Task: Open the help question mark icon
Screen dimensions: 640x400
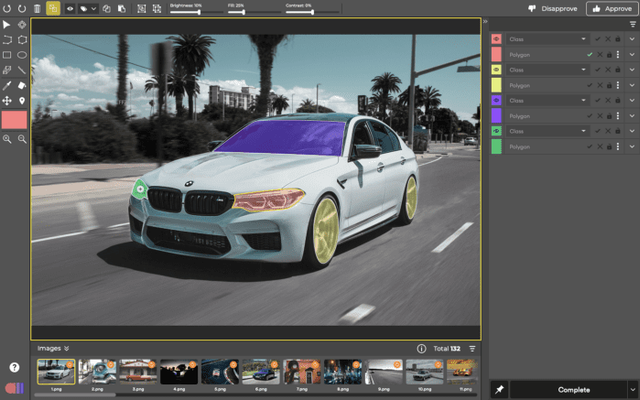Action: (x=14, y=367)
